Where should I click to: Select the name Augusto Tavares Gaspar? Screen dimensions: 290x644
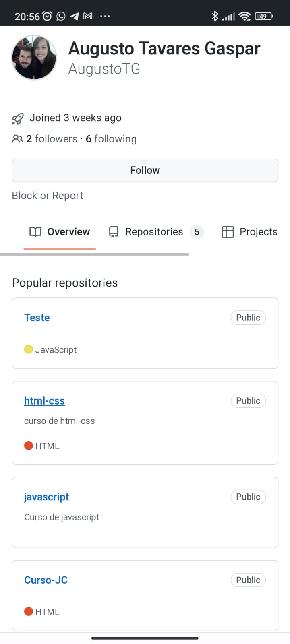164,49
